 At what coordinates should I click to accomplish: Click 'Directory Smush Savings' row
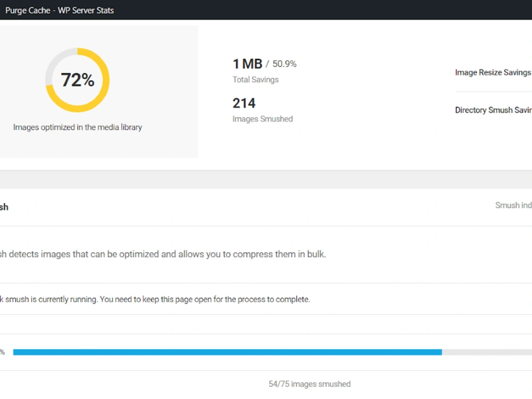493,110
